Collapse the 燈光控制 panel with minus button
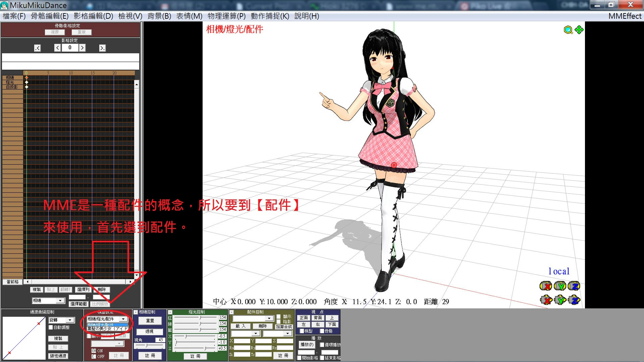Screen dimensions: 644x362 coord(170,312)
